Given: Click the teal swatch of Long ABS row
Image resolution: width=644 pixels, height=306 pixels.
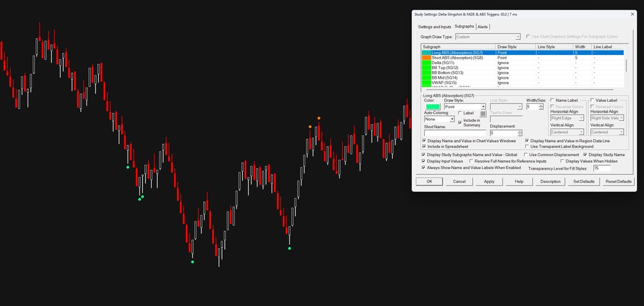Looking at the screenshot, I should [x=426, y=53].
